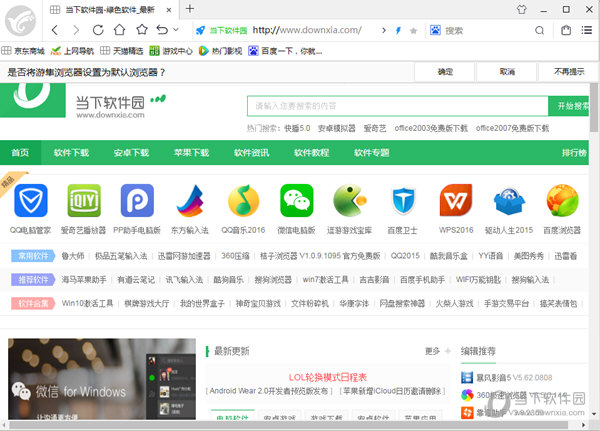Viewport: 600px width, 431px height.
Task: Open a new tab with plus button
Action: [190, 9]
